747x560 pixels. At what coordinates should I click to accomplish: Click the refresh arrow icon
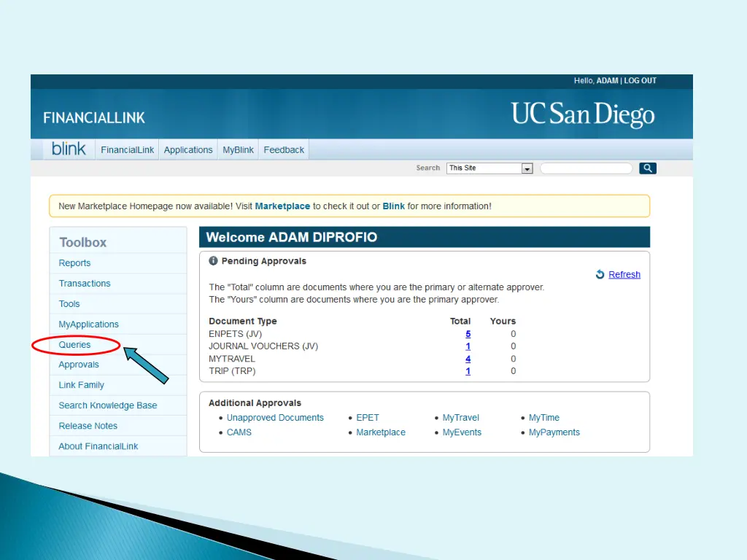600,274
